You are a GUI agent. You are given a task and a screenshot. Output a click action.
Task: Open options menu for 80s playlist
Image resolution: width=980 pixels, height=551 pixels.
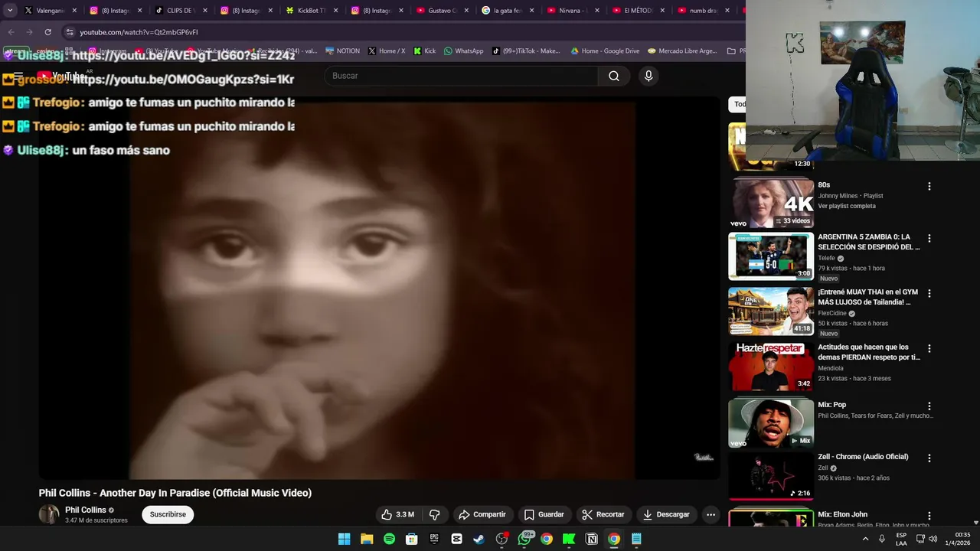click(x=929, y=186)
